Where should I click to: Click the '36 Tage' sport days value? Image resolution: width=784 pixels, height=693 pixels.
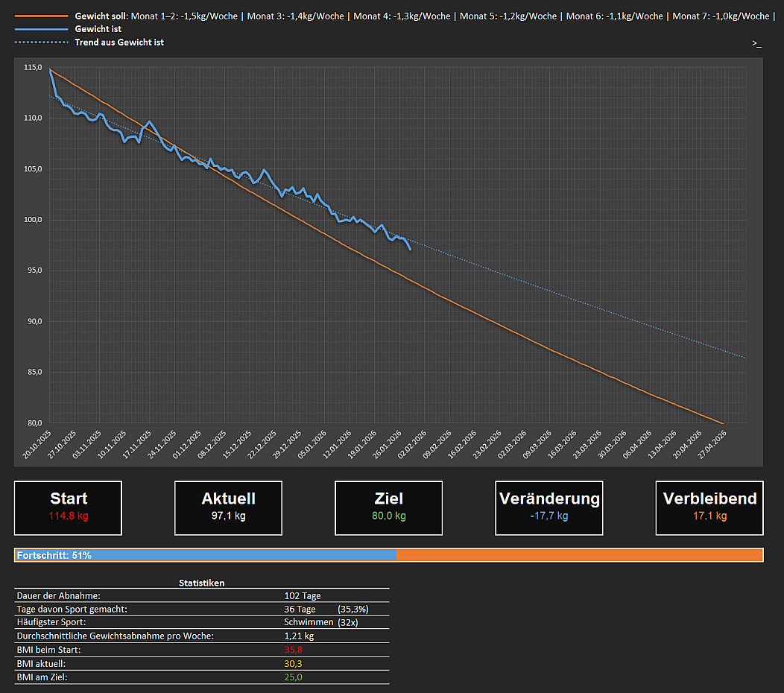click(x=300, y=609)
